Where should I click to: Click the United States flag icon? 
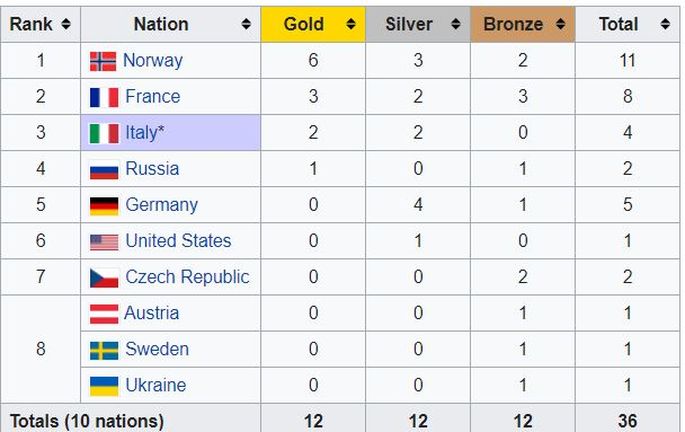pyautogui.click(x=104, y=242)
